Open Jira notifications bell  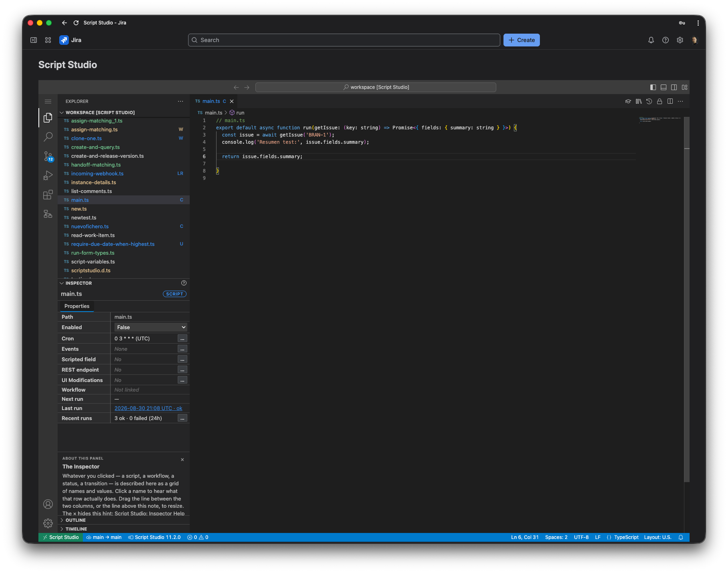tap(651, 40)
